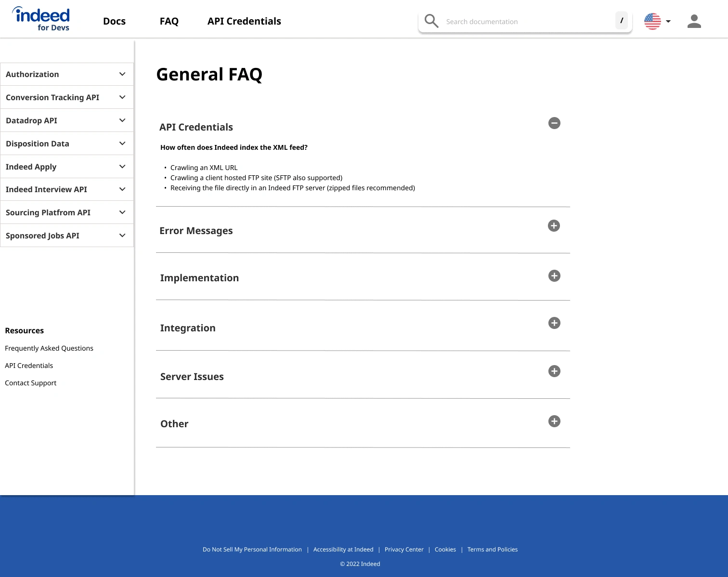Open Privacy Center footer link

[x=404, y=550]
